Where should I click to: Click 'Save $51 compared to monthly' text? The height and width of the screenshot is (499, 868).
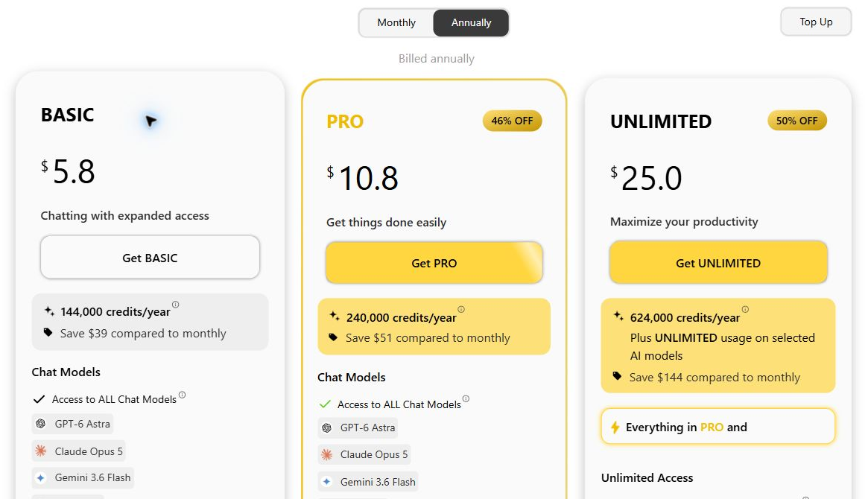[428, 338]
